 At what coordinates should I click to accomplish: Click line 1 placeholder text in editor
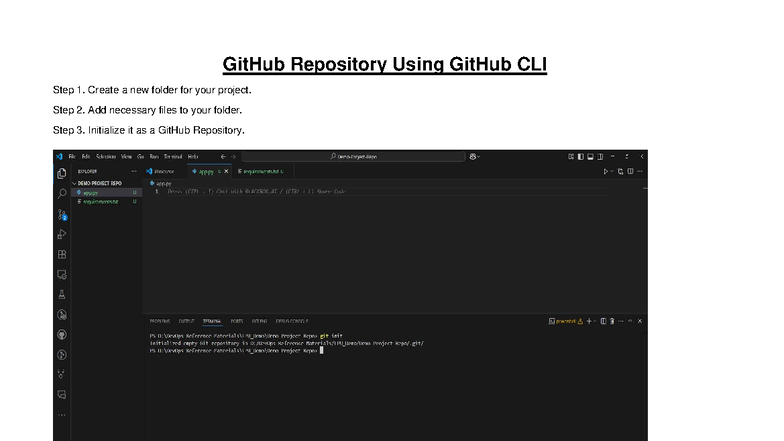(256, 192)
